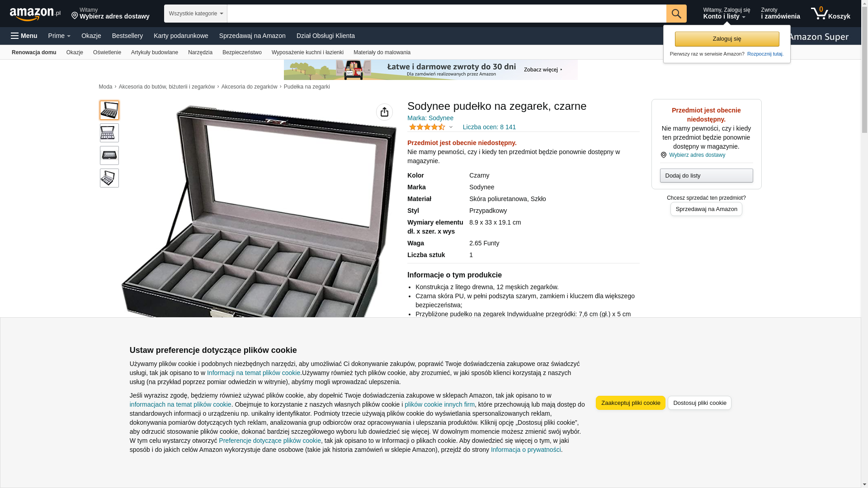Expand the rating breakdown chevron beside the stars
This screenshot has height=488, width=868.
click(x=451, y=127)
